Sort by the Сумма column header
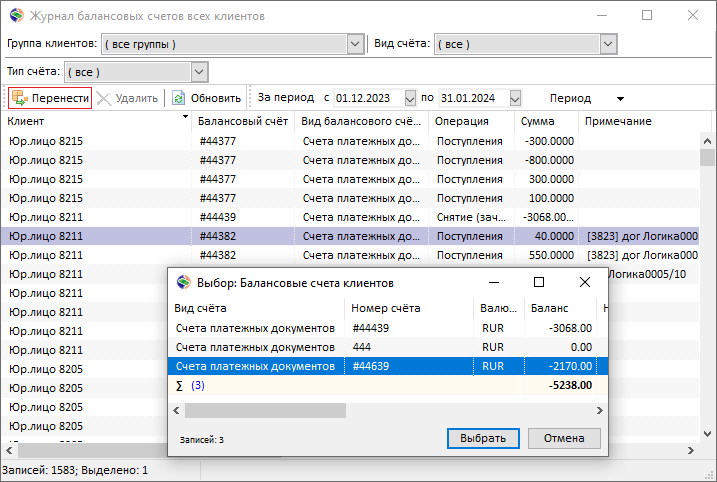 click(x=546, y=121)
